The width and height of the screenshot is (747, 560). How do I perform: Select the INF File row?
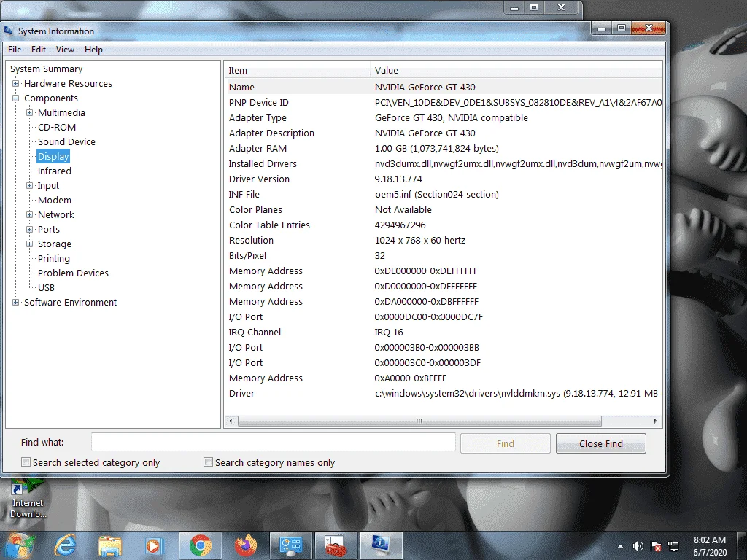pos(444,194)
